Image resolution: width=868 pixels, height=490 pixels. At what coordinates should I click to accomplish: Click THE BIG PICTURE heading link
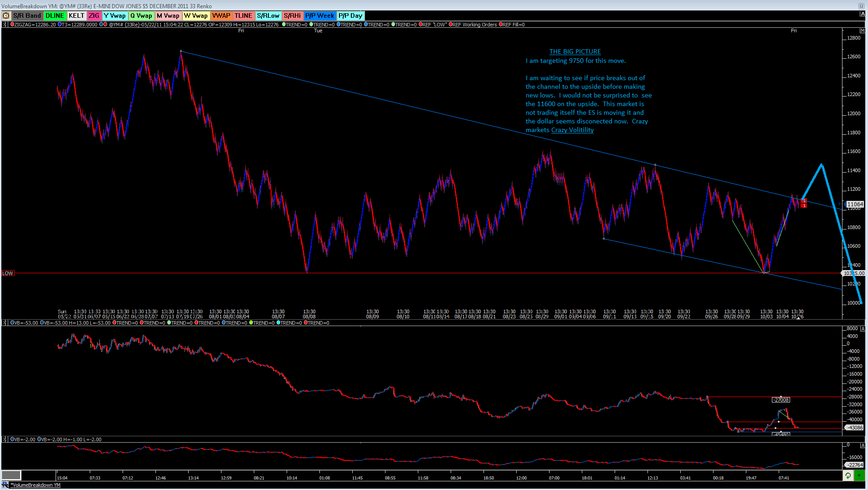(575, 52)
